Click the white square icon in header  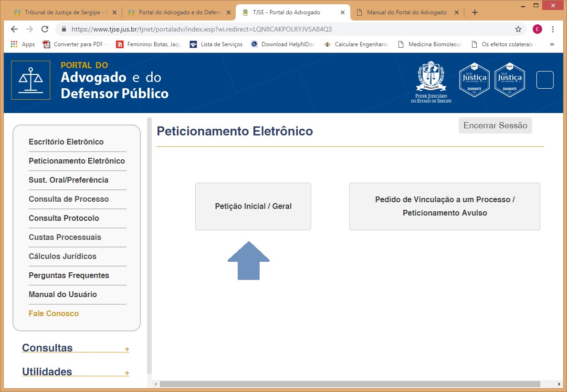tap(545, 80)
